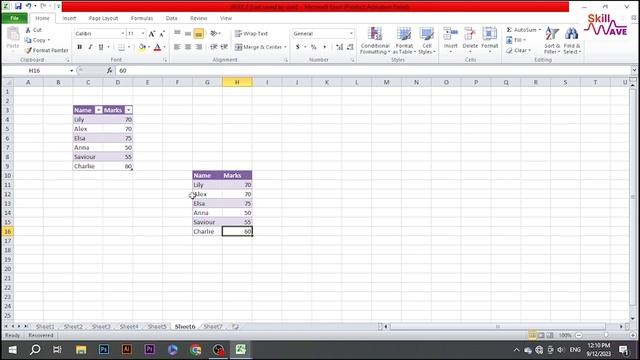Toggle Bold formatting
The width and height of the screenshot is (640, 360).
tap(80, 47)
